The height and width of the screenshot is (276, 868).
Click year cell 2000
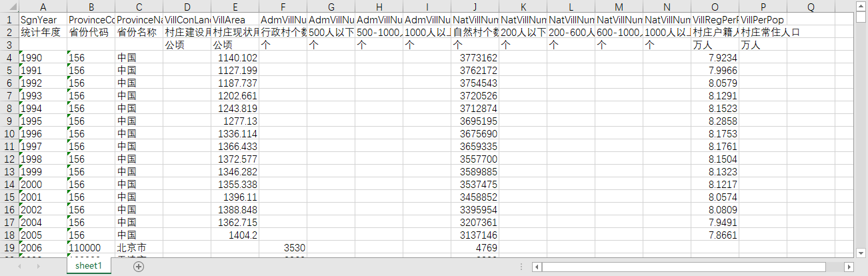click(43, 184)
